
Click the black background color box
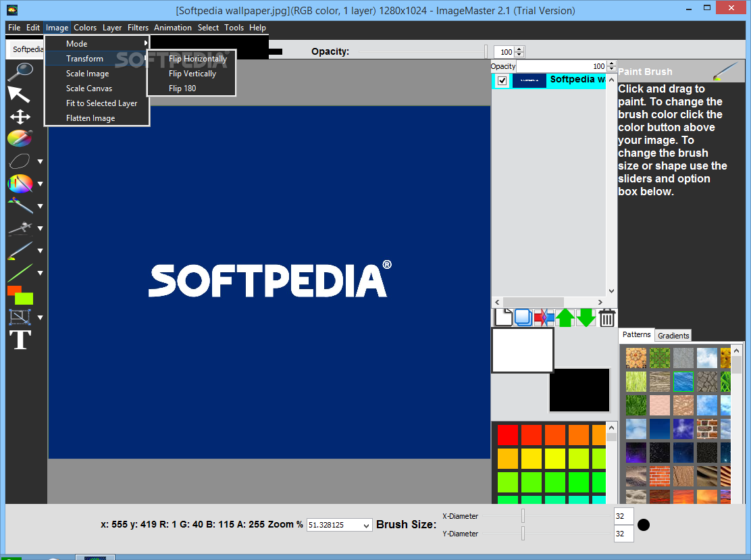tap(579, 390)
